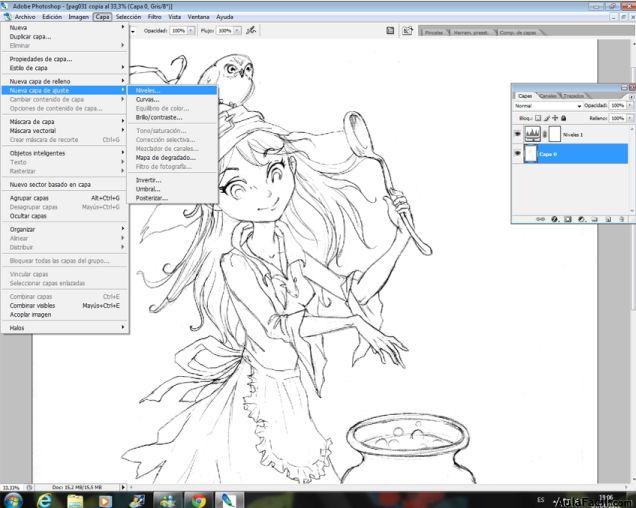
Task: Click Agrupar capas entry
Action: coord(65,198)
